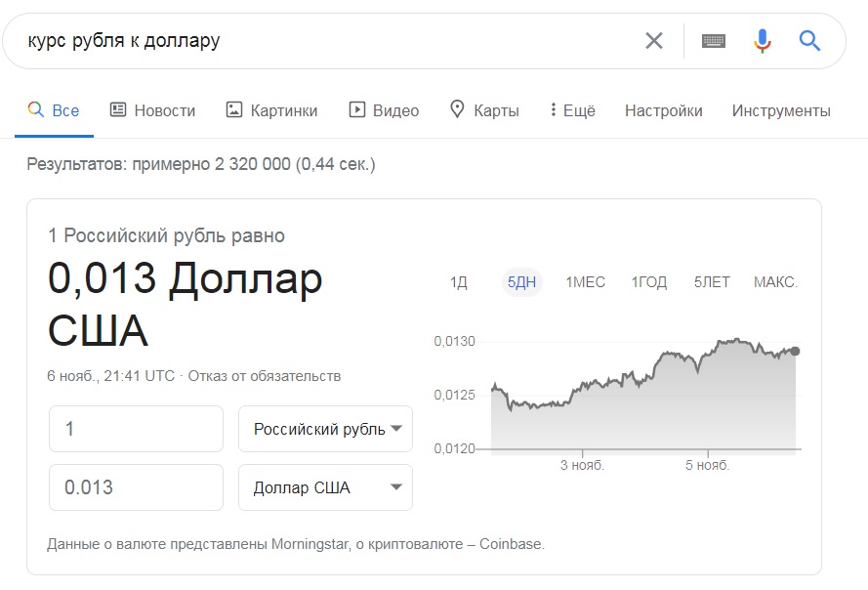Show the 5ЛЕТ chart range
This screenshot has height=590, width=868.
tap(712, 282)
